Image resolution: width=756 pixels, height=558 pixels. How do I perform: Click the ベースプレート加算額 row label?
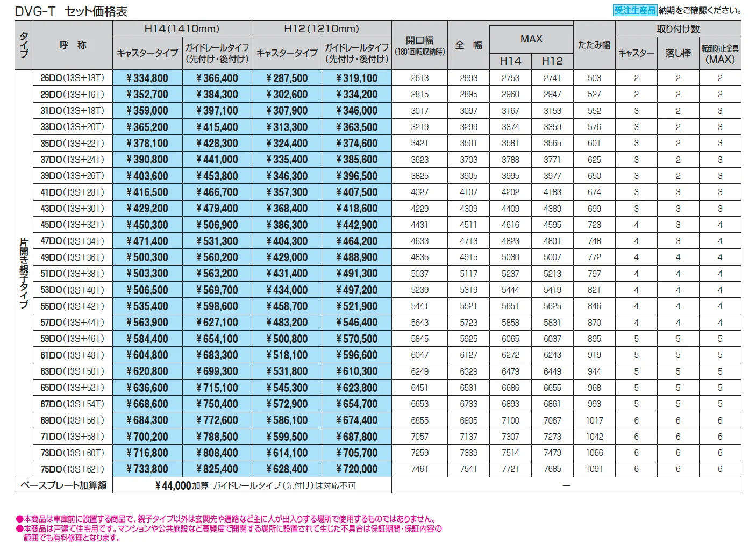pyautogui.click(x=63, y=485)
